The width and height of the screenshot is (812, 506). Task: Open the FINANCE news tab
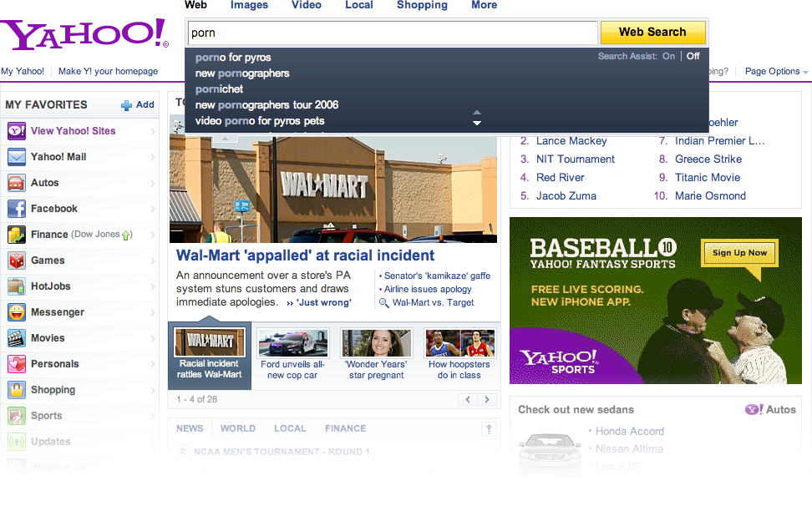click(x=345, y=428)
